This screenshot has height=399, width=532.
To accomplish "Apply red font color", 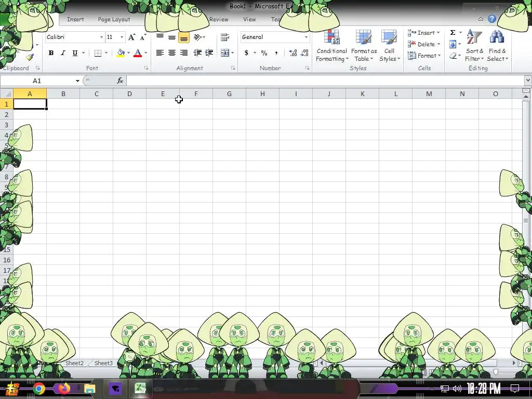I will (x=137, y=53).
